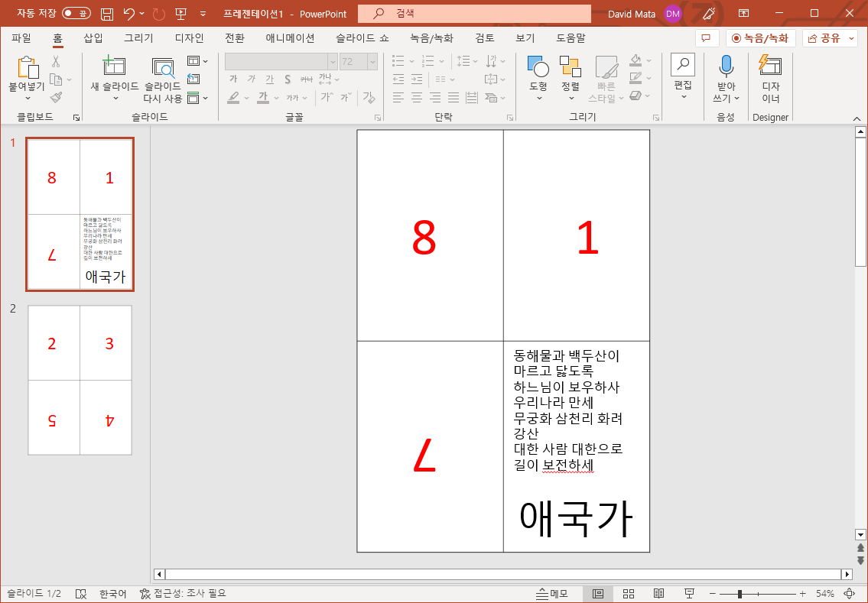Click the zoom in plus button

click(x=803, y=594)
